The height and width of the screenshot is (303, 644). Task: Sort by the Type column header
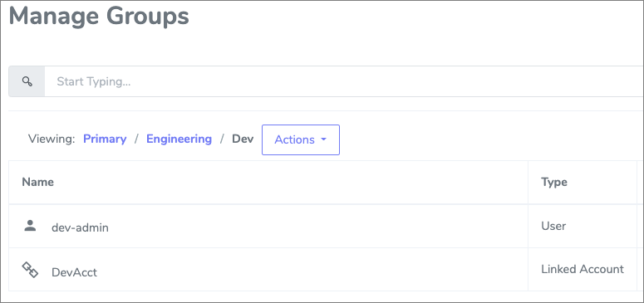click(554, 182)
